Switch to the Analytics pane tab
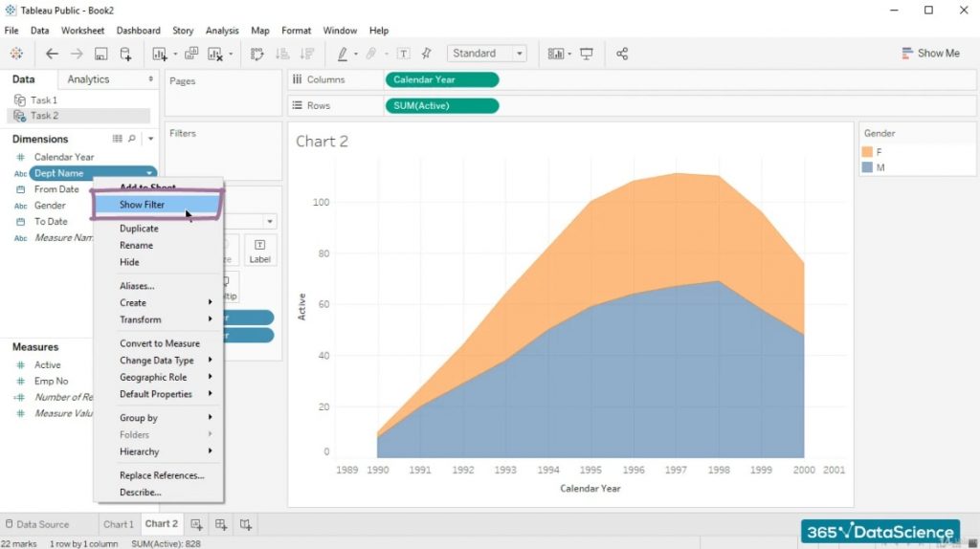The height and width of the screenshot is (549, 980). tap(88, 79)
